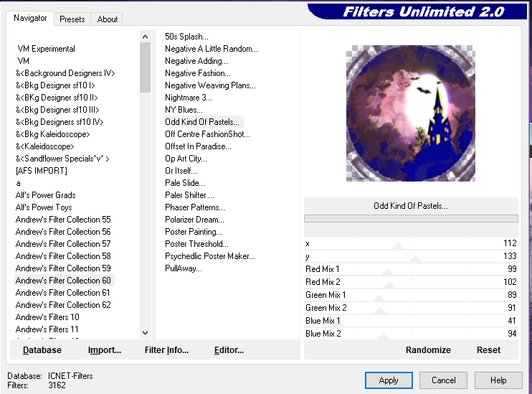Screen dimensions: 532x394
Task: Randomize the filter settings
Action: pos(428,350)
